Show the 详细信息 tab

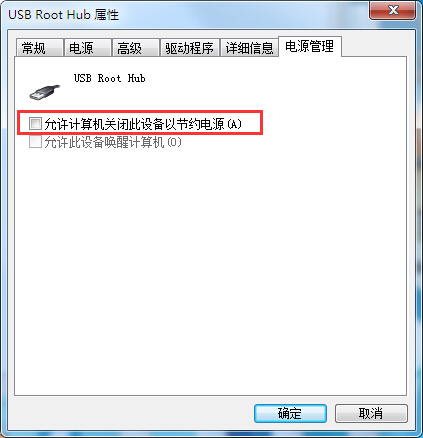249,48
